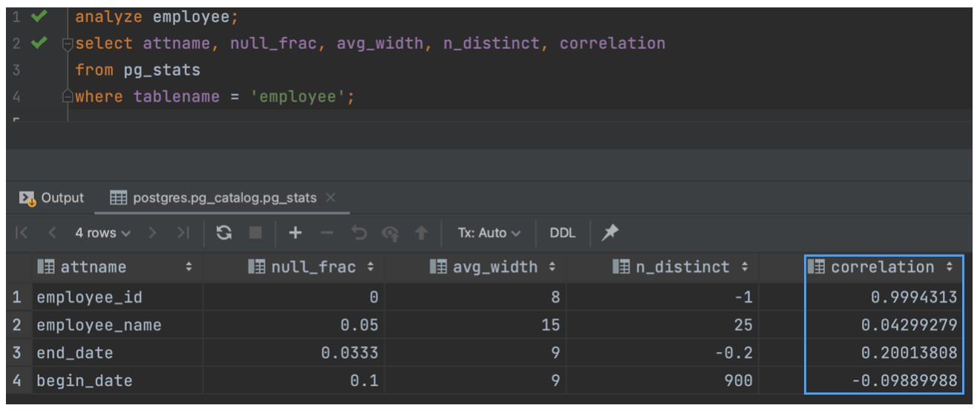Sort by n_distinct column arrows
The width and height of the screenshot is (980, 411).
pyautogui.click(x=744, y=267)
